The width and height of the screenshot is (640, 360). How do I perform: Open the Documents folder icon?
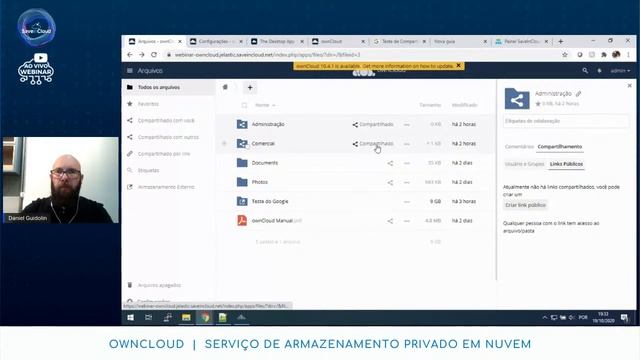click(242, 162)
